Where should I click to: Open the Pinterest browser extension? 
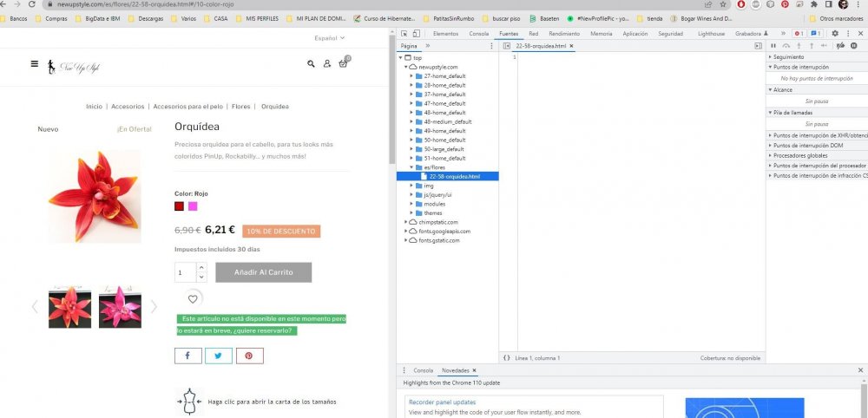[785, 3]
